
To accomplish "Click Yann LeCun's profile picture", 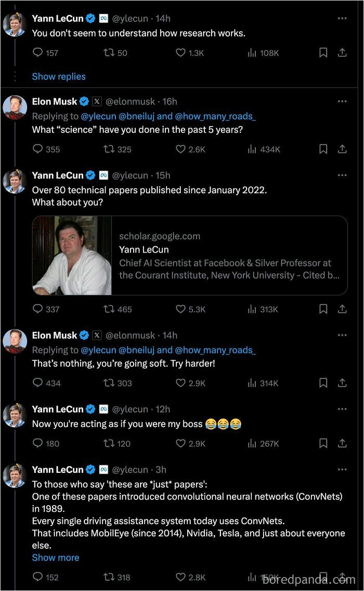I will (15, 23).
